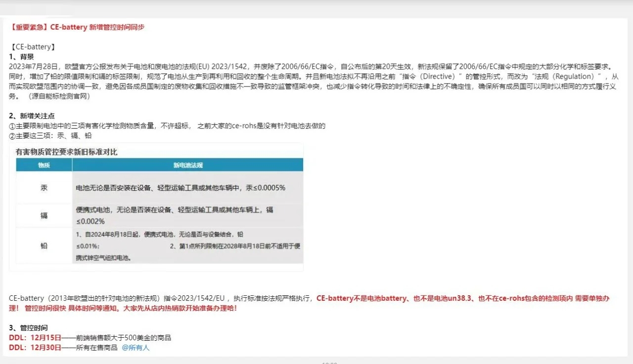Select the table row for 铅

[44, 245]
